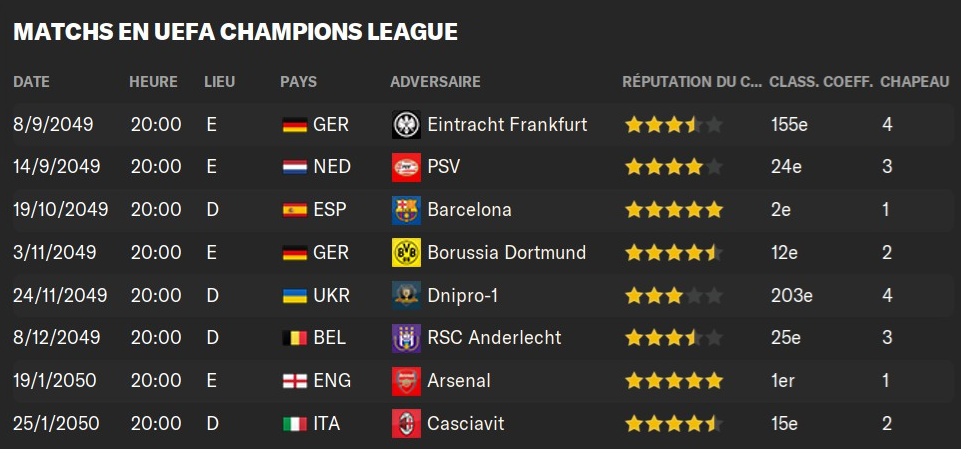The image size is (961, 449).
Task: Open the Arsenal opponent name link
Action: point(458,381)
